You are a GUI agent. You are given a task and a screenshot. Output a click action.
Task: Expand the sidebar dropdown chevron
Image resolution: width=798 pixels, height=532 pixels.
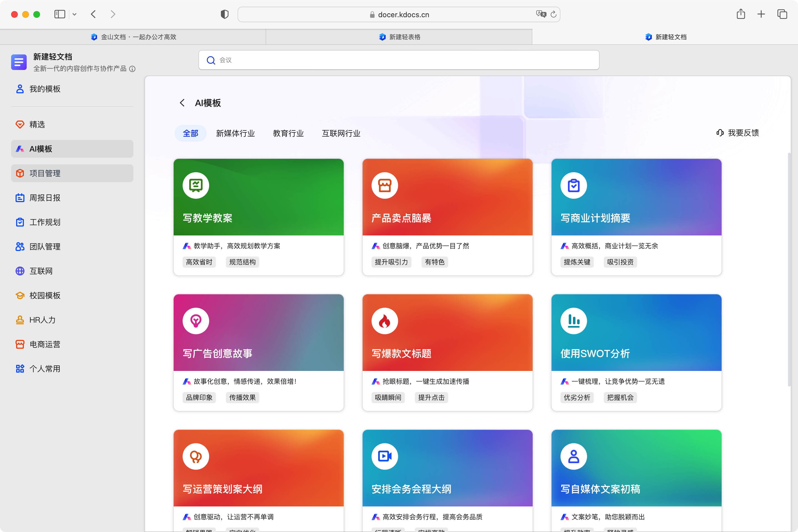tap(75, 14)
